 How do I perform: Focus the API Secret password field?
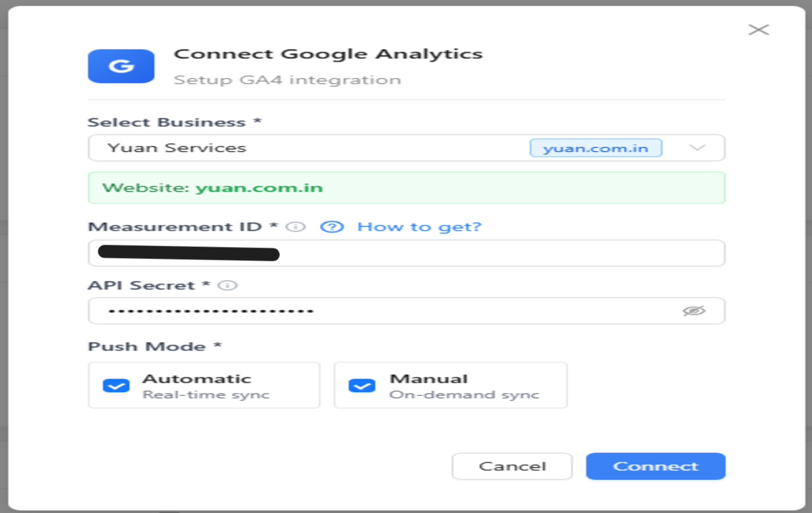click(383, 311)
